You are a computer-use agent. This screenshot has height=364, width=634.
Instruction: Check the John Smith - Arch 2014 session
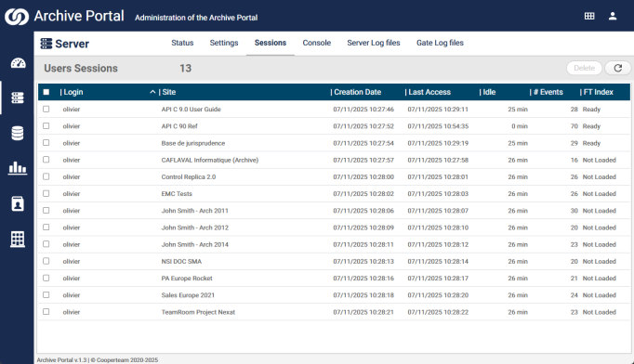tap(46, 244)
